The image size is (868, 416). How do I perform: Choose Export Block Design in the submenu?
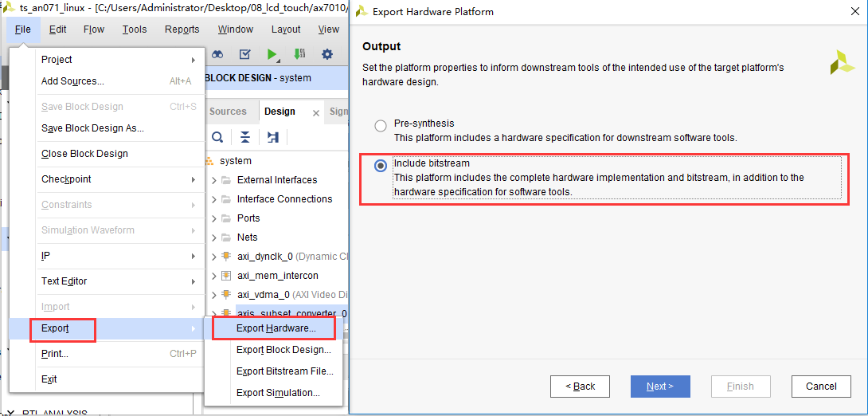(x=273, y=350)
